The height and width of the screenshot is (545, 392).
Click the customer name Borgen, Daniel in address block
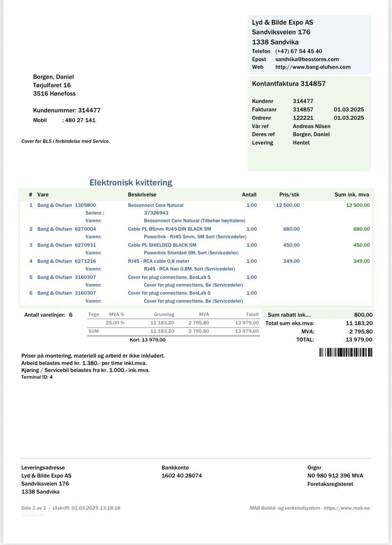point(53,77)
